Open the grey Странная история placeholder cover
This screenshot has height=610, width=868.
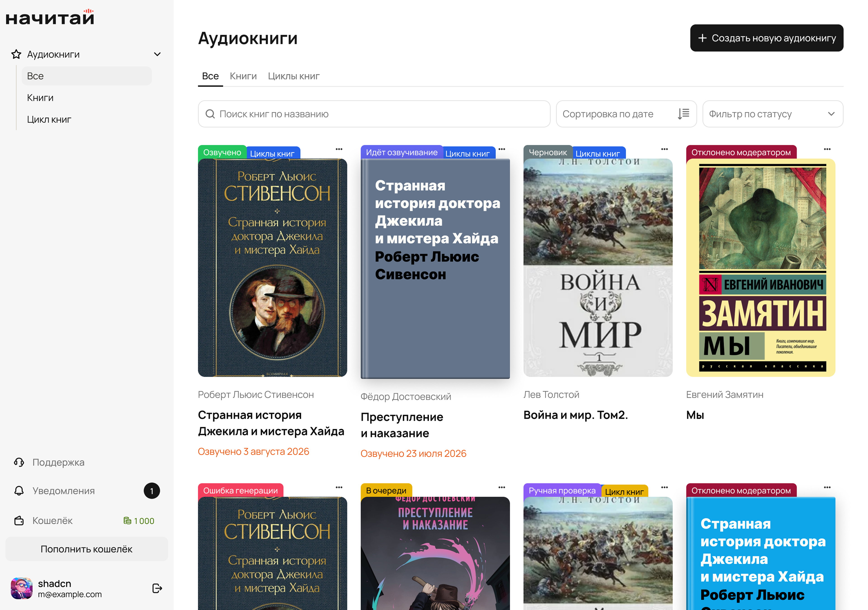click(x=435, y=269)
